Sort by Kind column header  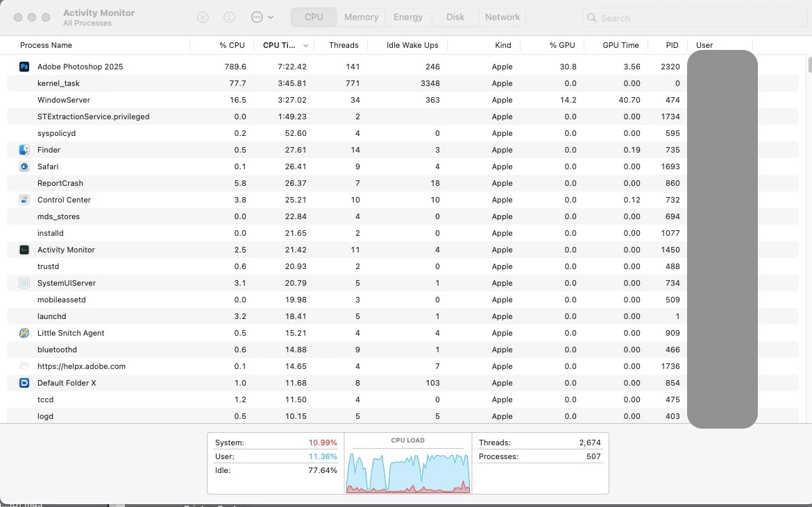pos(503,45)
